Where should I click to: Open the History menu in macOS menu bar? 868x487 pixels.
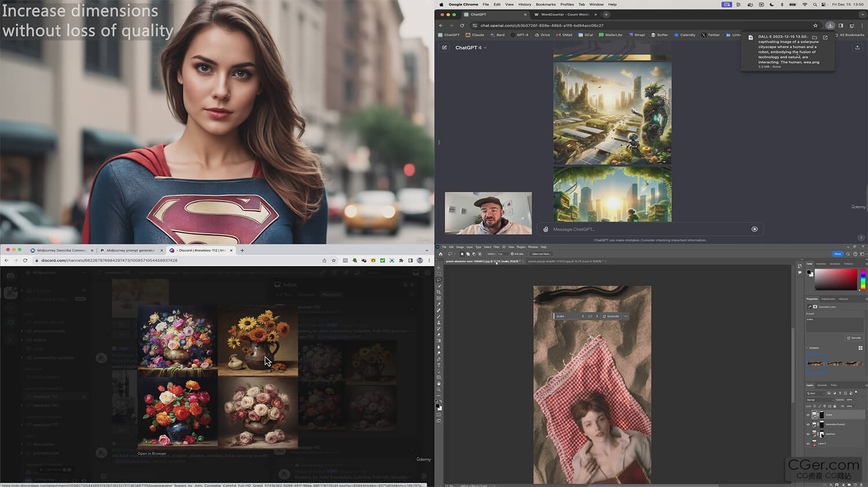coord(525,4)
